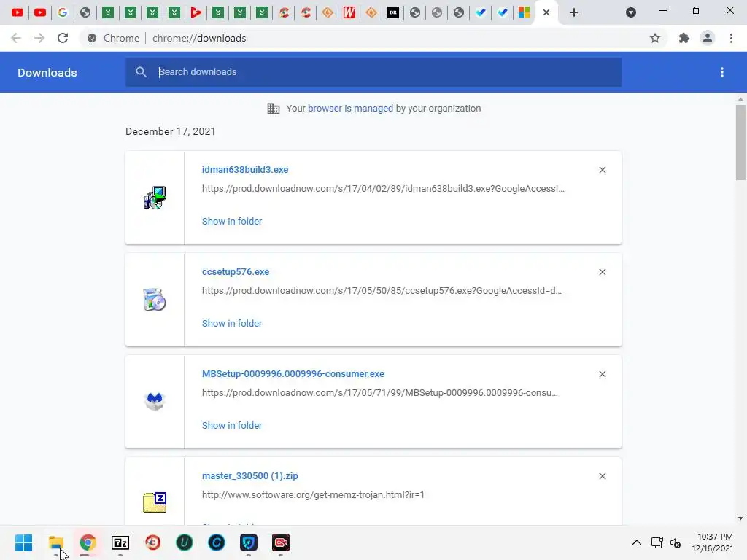Switch to the red play-triangle favicon tab
The image size is (747, 560).
[x=196, y=12]
